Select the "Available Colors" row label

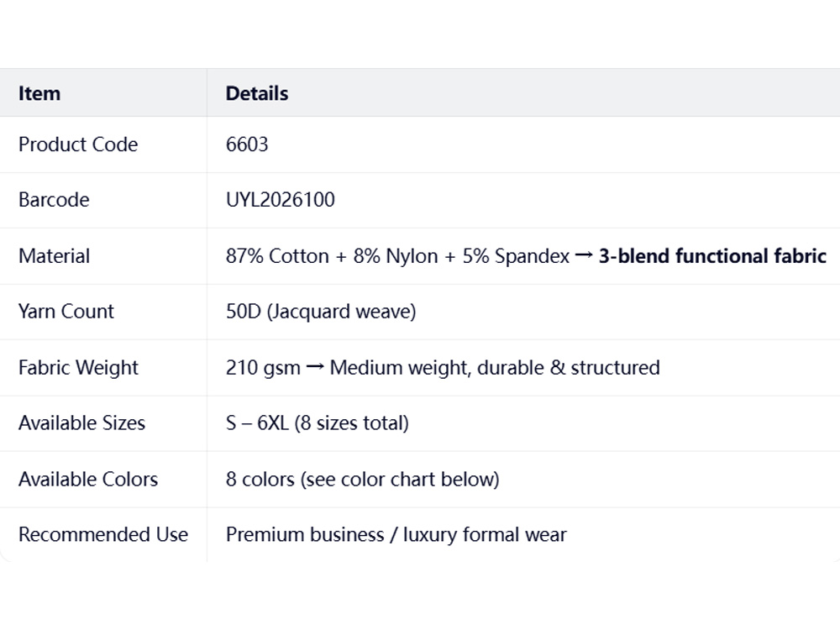point(88,480)
